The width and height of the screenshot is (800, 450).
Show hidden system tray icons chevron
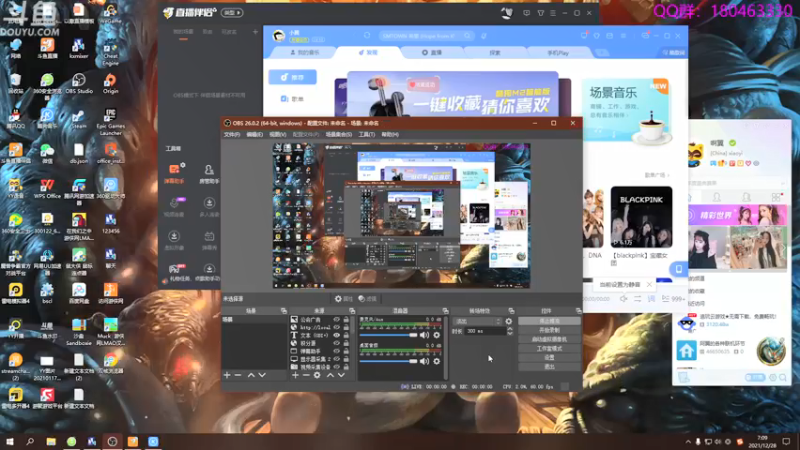[x=688, y=441]
